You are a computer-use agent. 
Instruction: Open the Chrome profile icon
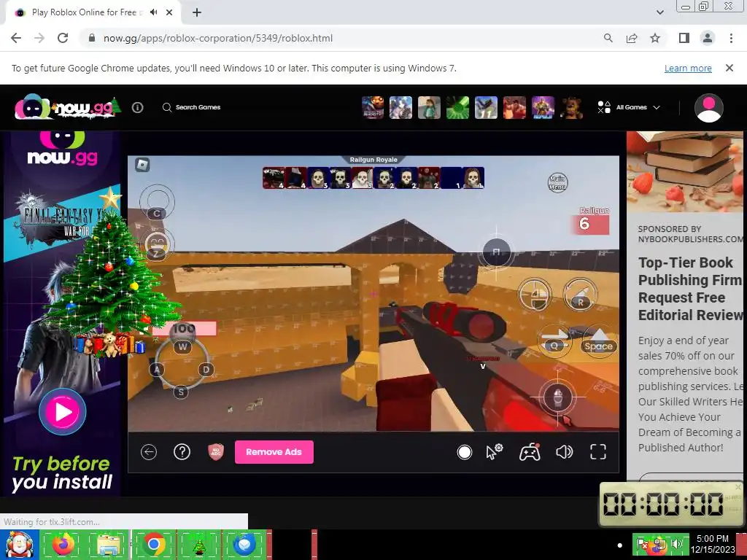(x=708, y=38)
